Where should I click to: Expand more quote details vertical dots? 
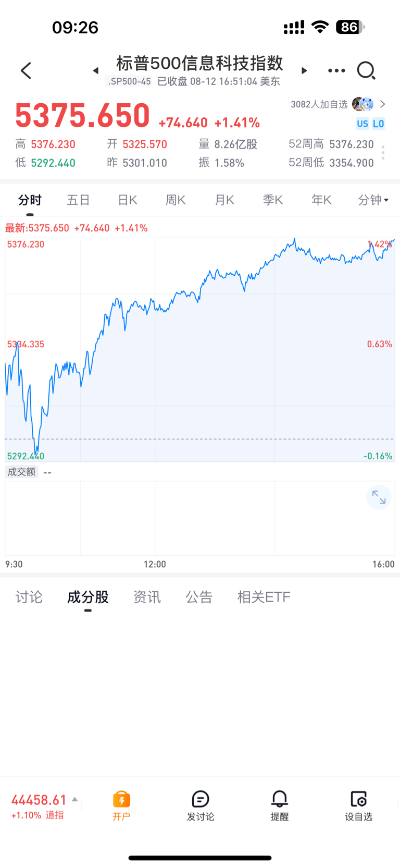click(383, 153)
